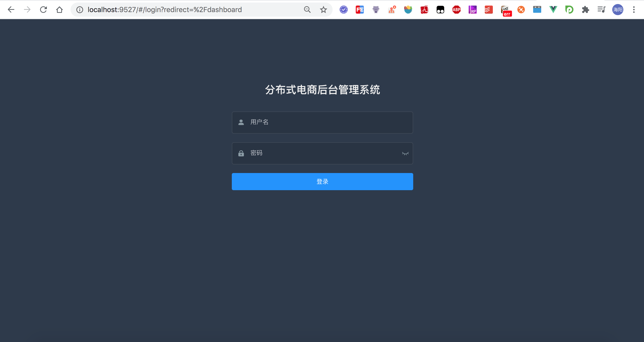
Task: Focus the 密码 password field
Action: point(323,153)
